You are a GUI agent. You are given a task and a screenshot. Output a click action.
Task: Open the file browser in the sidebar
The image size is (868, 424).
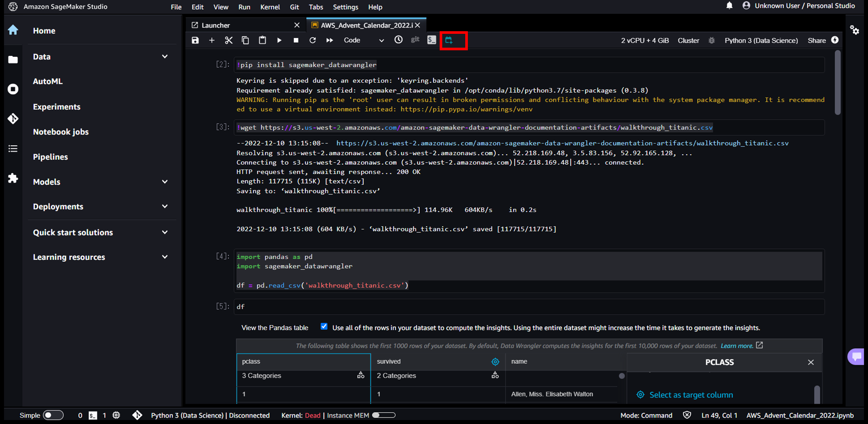coord(13,59)
